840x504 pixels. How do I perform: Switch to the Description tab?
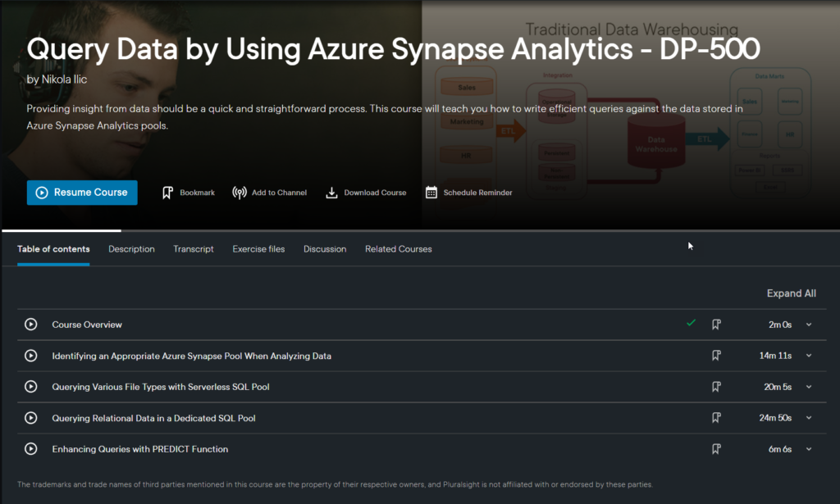132,249
